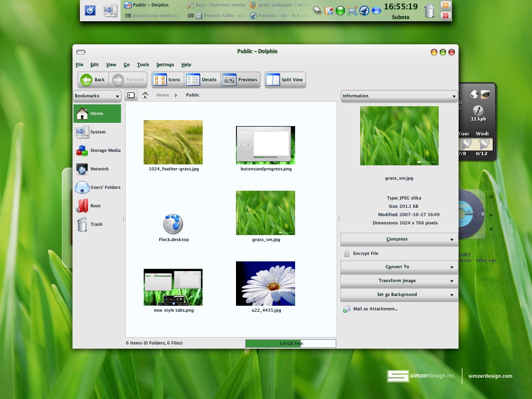
Task: Select the Home bookmark house icon
Action: point(82,113)
